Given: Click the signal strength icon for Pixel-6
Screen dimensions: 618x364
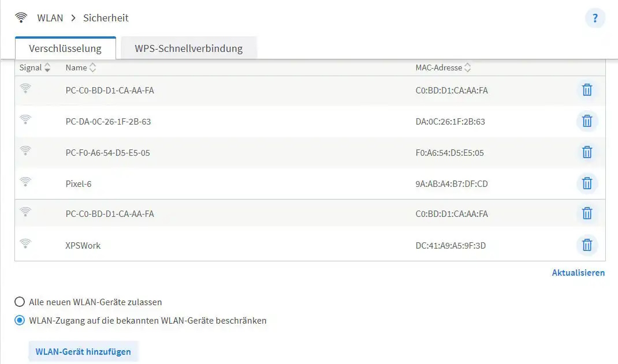Looking at the screenshot, I should pos(25,182).
